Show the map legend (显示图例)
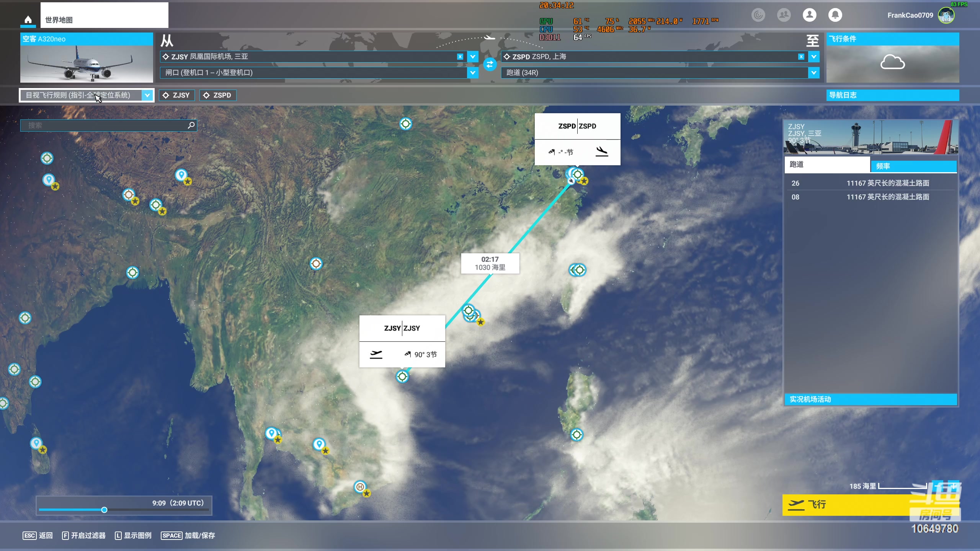 [133, 536]
